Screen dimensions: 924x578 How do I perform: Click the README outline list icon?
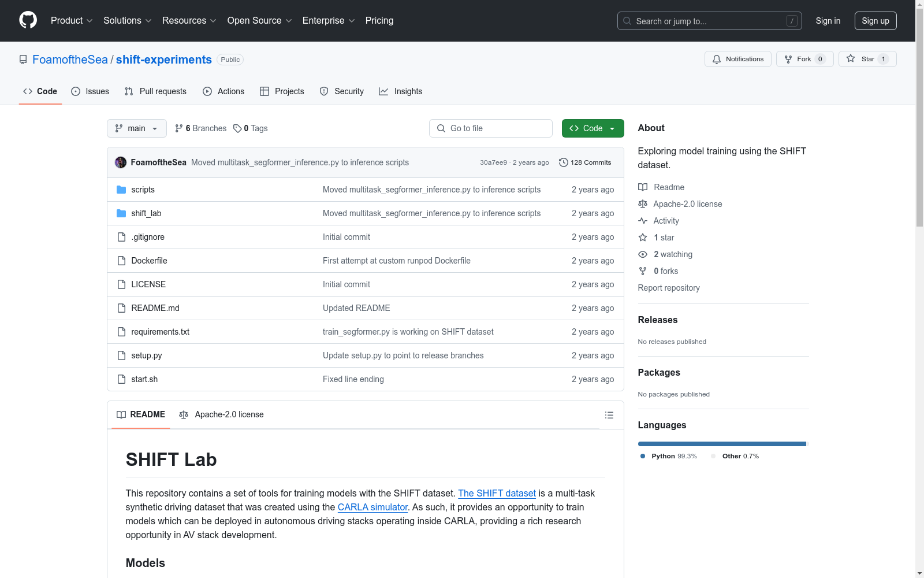pyautogui.click(x=609, y=415)
